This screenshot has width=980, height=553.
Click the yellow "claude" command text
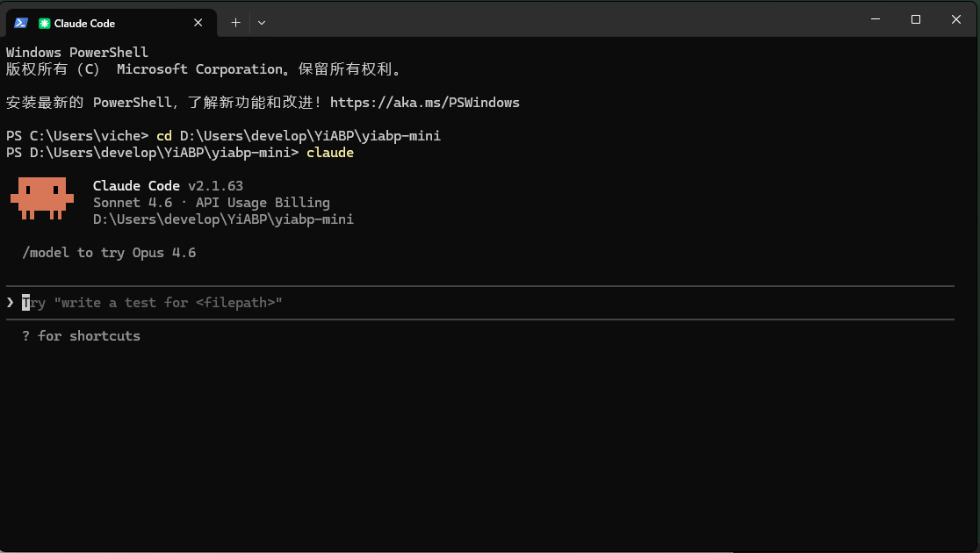tap(330, 153)
